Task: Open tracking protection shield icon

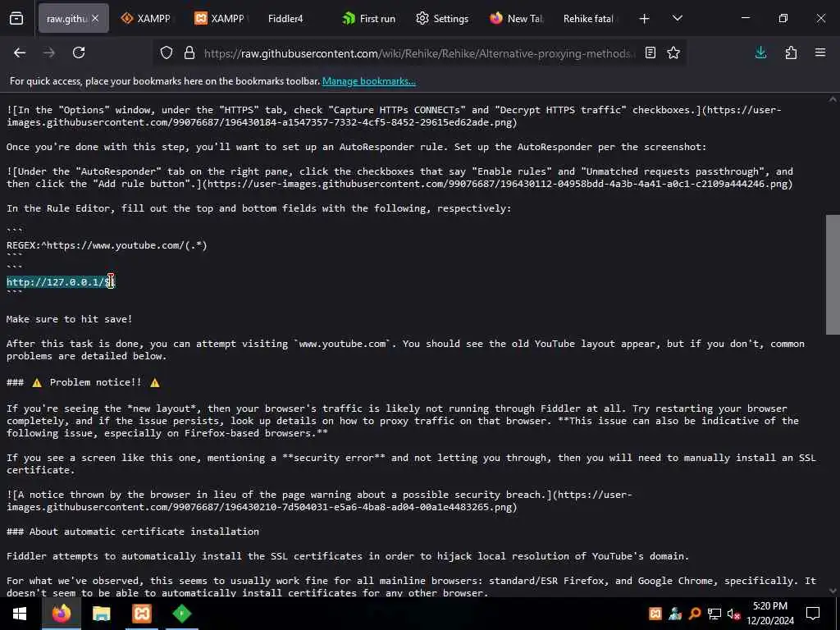Action: pyautogui.click(x=167, y=53)
